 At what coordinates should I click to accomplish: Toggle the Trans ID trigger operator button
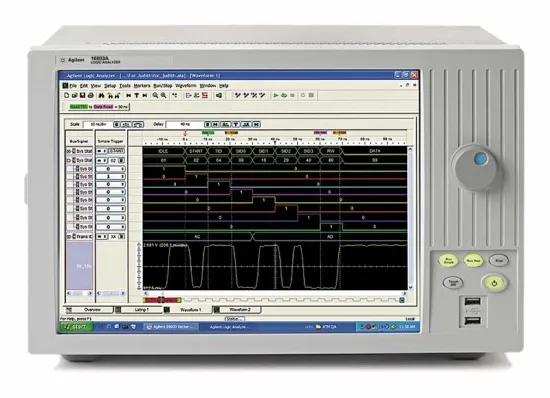click(x=102, y=237)
